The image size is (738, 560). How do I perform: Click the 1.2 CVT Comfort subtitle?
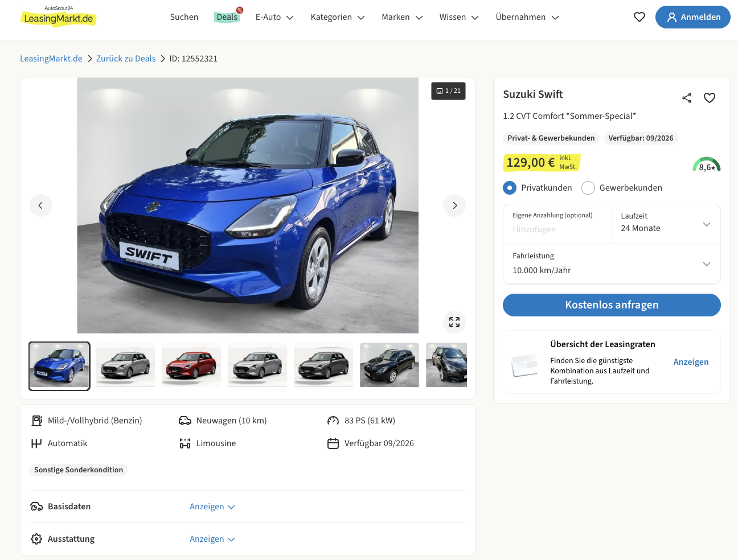pos(569,116)
